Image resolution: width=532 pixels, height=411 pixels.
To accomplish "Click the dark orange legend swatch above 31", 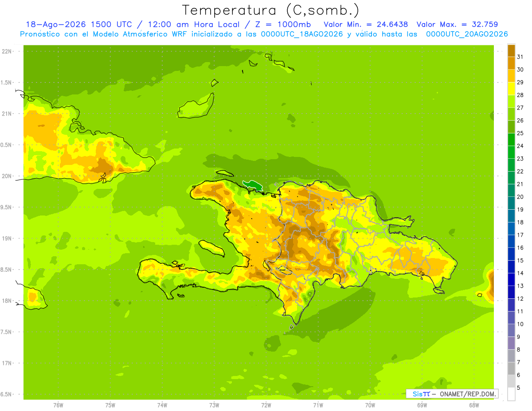I will click(x=511, y=51).
